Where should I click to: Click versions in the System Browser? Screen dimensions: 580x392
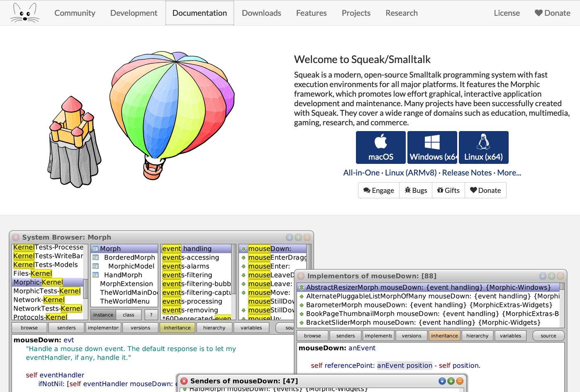140,328
